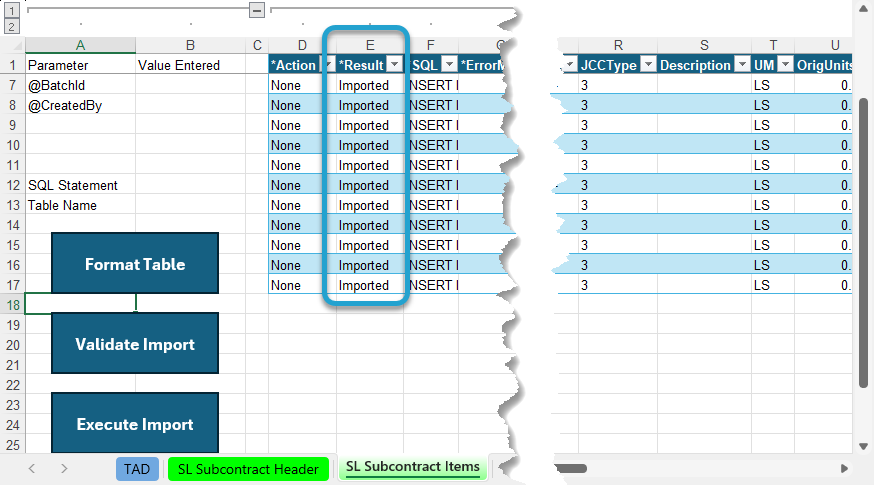Click the @BatchId cell

click(80, 85)
